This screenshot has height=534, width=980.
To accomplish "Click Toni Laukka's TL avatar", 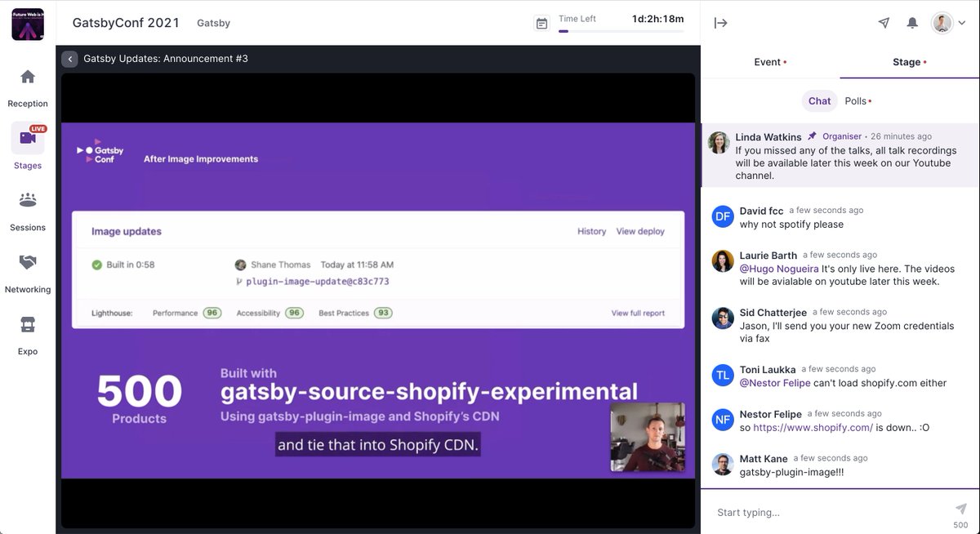I will (x=723, y=375).
